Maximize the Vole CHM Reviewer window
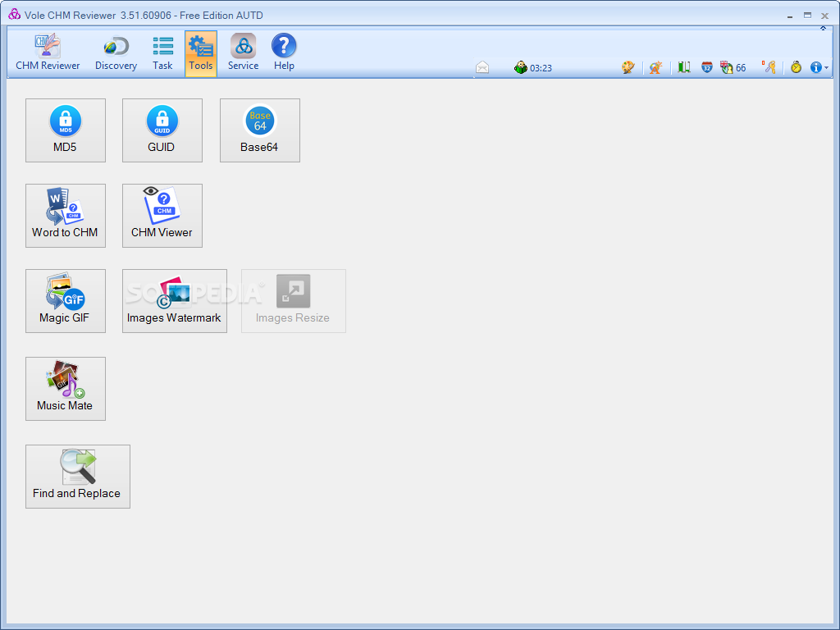840x630 pixels. 807,16
